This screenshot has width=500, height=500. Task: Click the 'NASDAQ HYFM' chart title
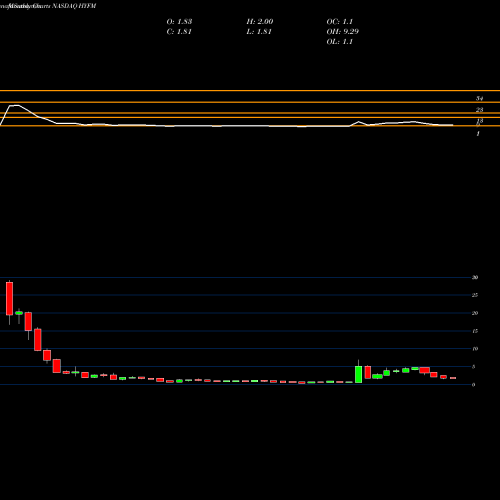(x=74, y=6)
